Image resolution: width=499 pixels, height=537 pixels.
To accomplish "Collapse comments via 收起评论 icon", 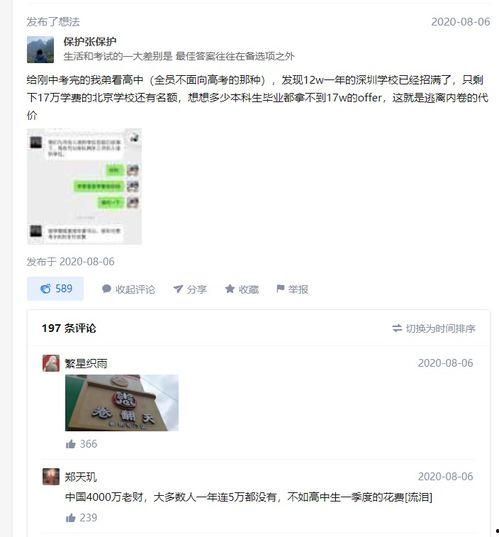I will pos(107,289).
